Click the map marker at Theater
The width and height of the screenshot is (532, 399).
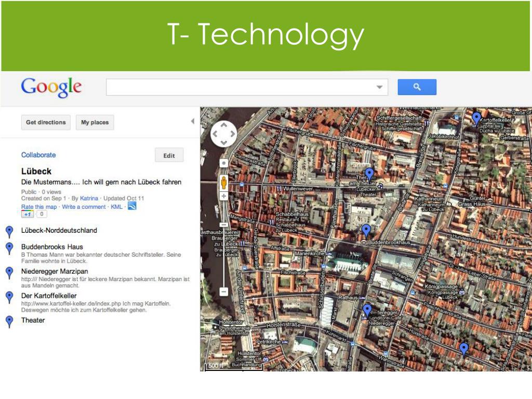pyautogui.click(x=369, y=175)
